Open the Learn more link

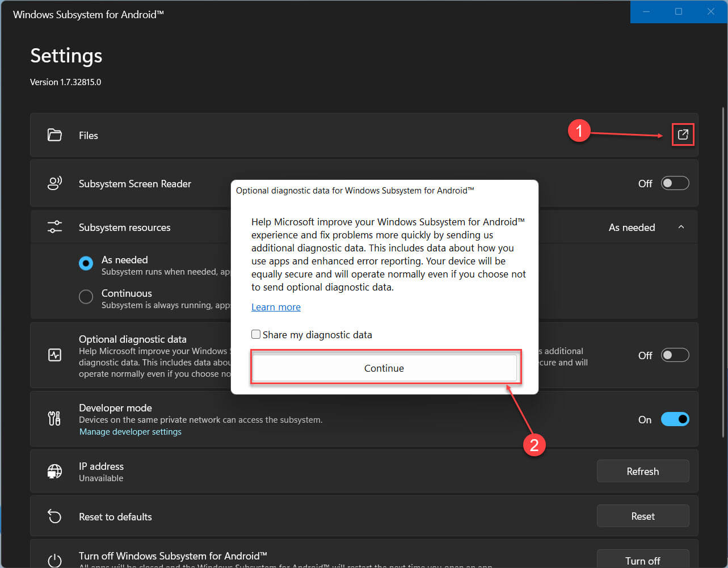[276, 307]
